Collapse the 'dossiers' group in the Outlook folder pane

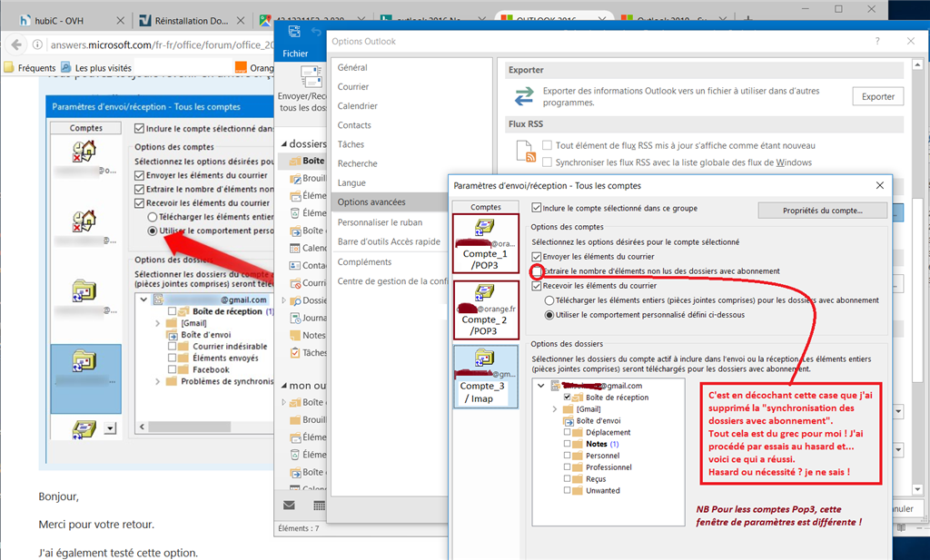pyautogui.click(x=283, y=144)
